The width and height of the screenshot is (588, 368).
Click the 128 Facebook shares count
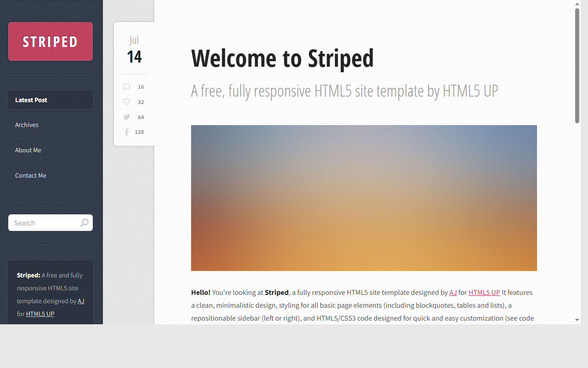139,132
